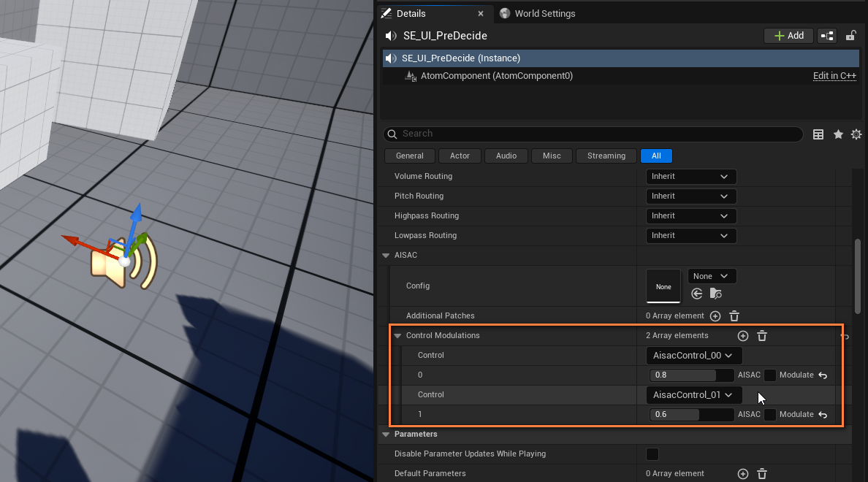Select the All category filter

click(x=656, y=156)
